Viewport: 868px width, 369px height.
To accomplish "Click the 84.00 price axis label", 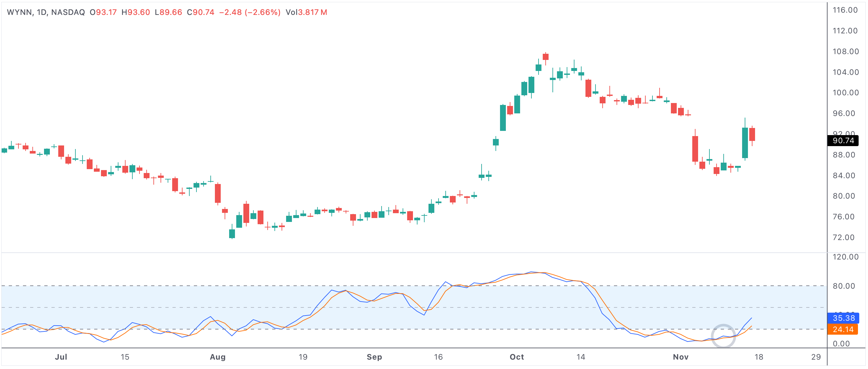I will pyautogui.click(x=843, y=175).
